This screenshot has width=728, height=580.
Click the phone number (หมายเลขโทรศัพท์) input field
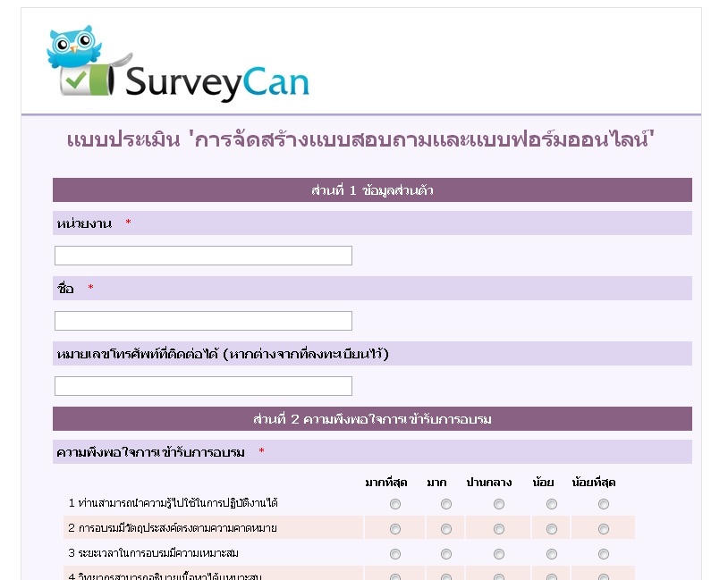point(203,386)
